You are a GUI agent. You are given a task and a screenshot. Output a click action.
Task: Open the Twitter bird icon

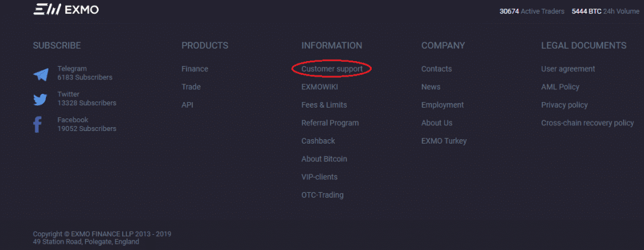point(40,100)
